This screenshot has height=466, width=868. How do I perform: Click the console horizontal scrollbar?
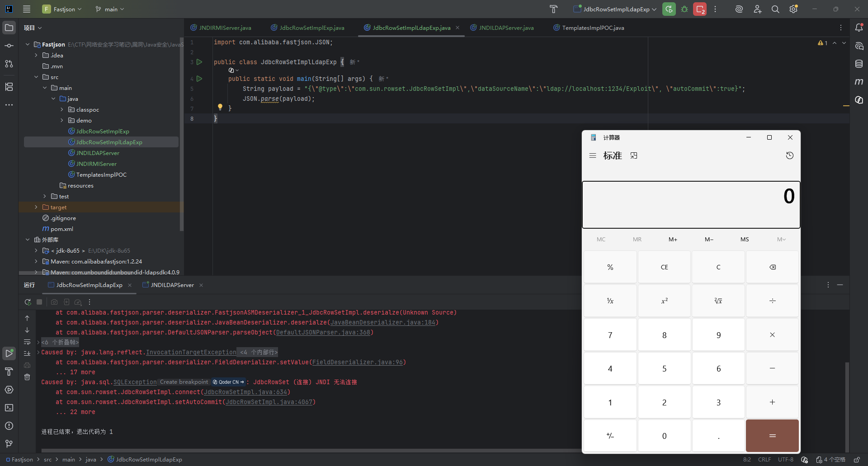tap(311, 451)
